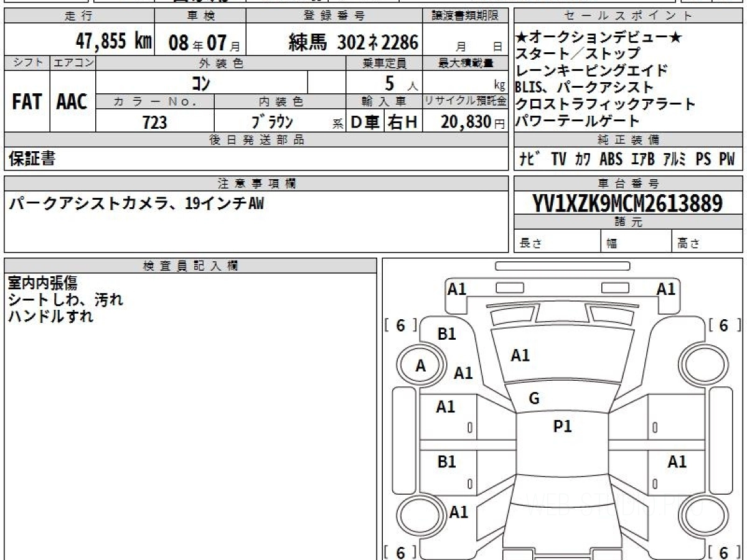
Task: Click the A1 mark on the left front door
Action: [445, 407]
